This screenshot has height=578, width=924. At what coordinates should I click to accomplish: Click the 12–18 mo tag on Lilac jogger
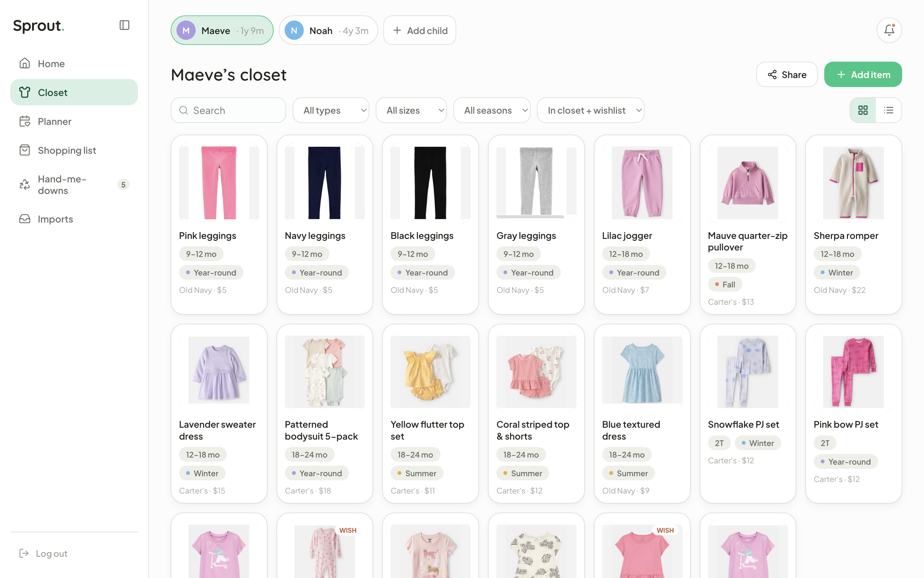(x=625, y=254)
